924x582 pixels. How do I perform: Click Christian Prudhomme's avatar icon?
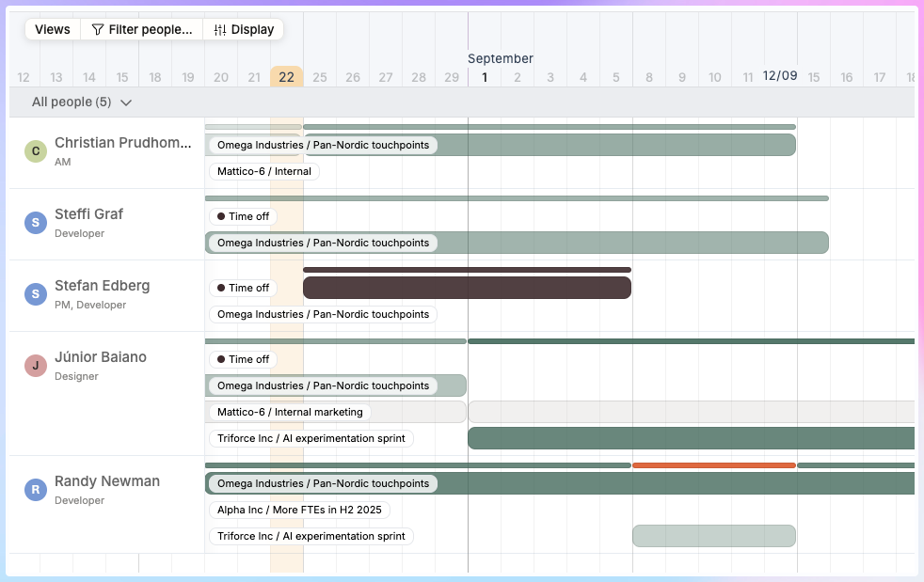point(35,151)
